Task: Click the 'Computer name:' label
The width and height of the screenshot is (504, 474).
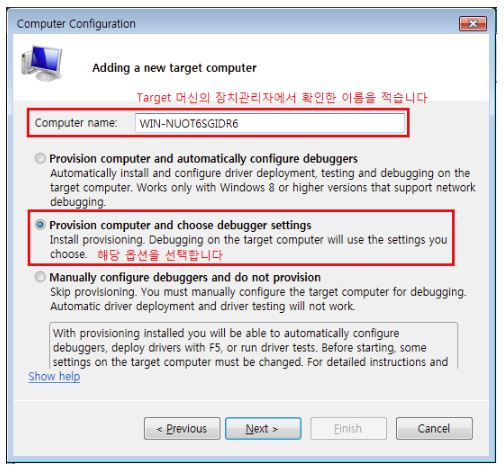Action: coord(76,123)
